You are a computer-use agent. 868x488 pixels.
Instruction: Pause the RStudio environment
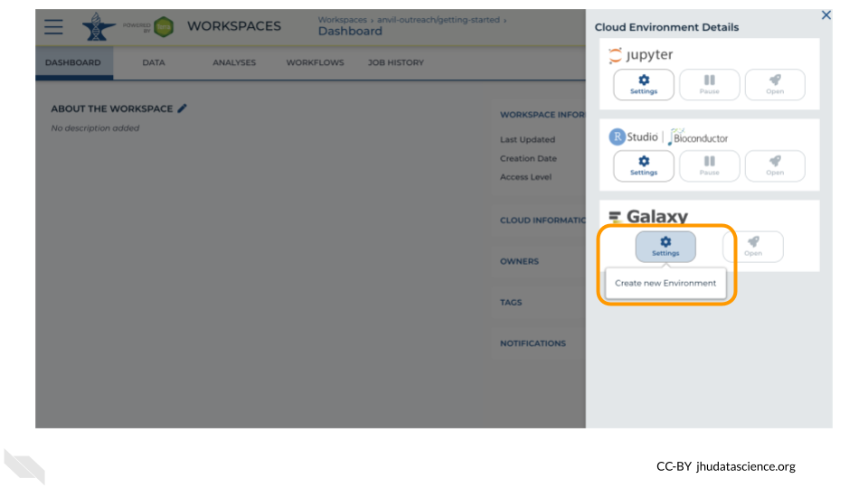coord(709,166)
